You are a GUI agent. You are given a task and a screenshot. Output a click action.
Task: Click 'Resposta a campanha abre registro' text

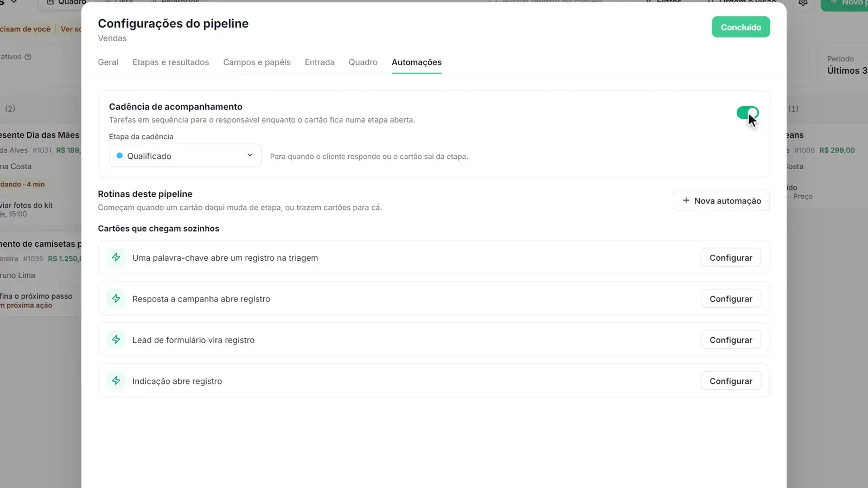(201, 299)
